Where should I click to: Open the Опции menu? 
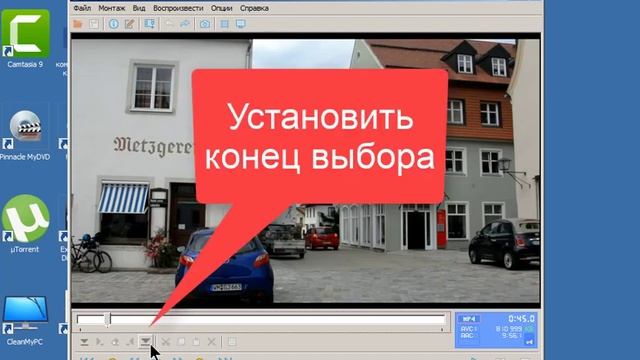(221, 8)
